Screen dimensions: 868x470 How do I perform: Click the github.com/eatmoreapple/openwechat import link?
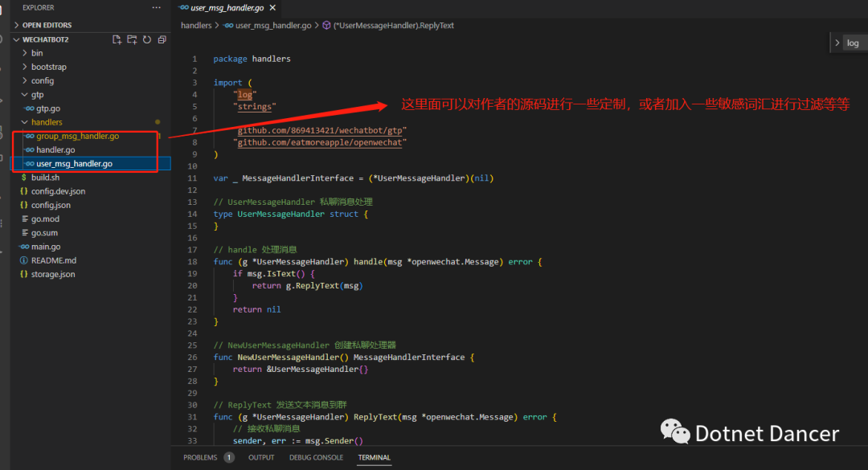pyautogui.click(x=320, y=142)
